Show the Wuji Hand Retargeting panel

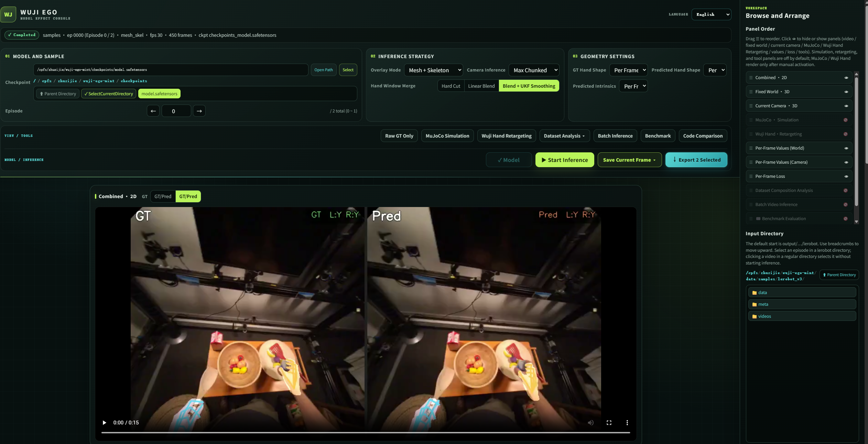pos(846,134)
